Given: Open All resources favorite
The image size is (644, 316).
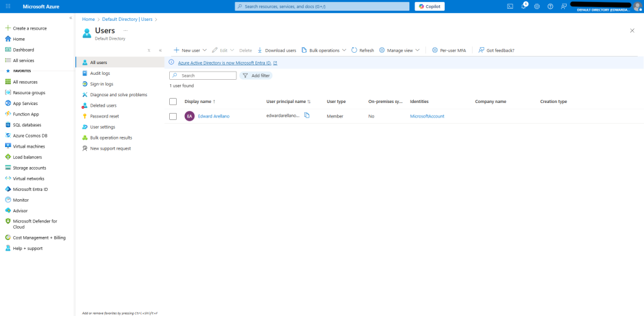Looking at the screenshot, I should click(x=21, y=82).
